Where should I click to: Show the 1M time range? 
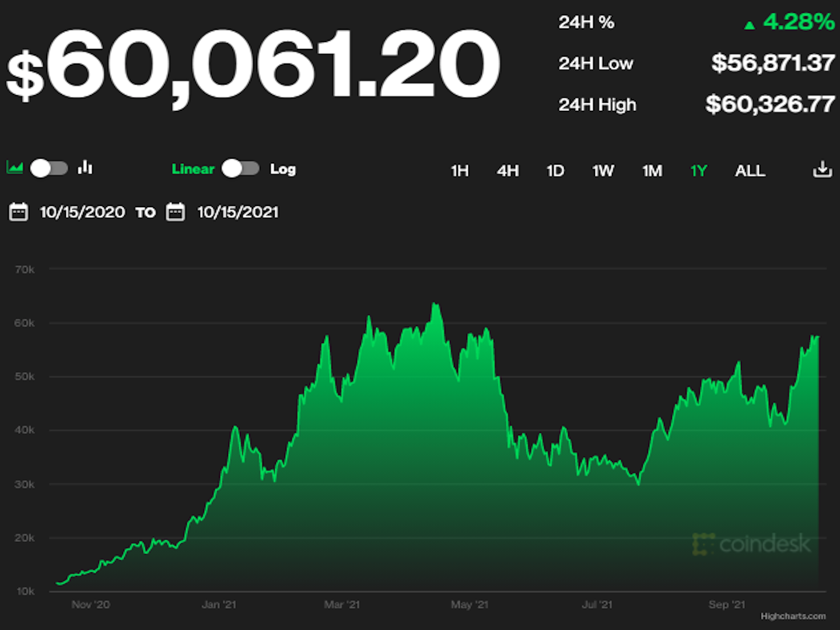coord(652,171)
